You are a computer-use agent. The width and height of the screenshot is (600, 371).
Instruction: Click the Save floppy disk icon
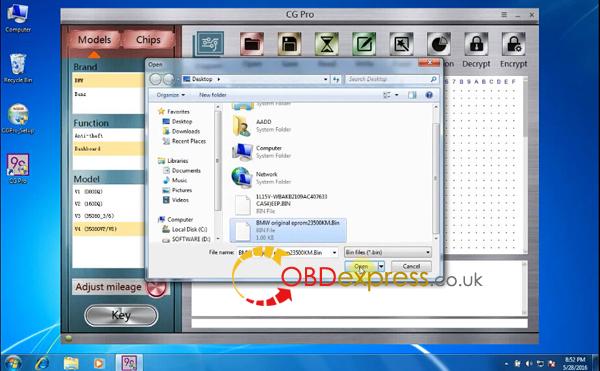tap(289, 44)
